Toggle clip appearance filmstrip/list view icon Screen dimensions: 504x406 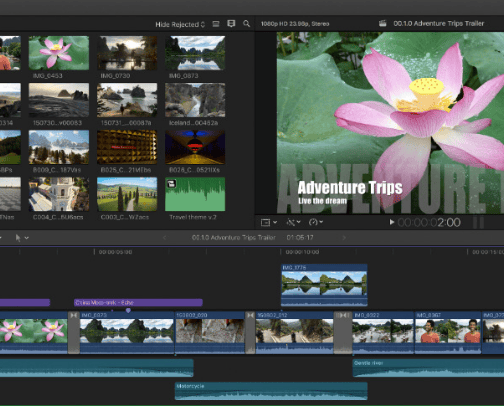(x=216, y=24)
